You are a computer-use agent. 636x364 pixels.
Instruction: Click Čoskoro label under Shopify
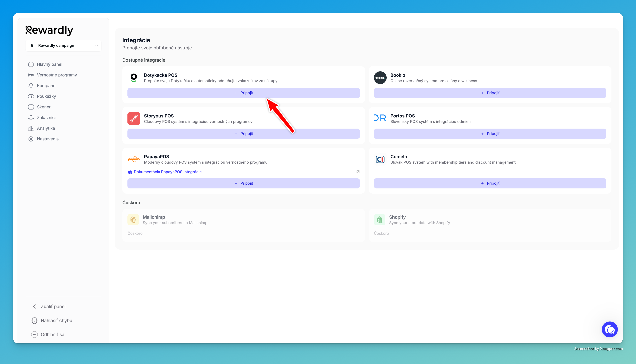(x=381, y=233)
